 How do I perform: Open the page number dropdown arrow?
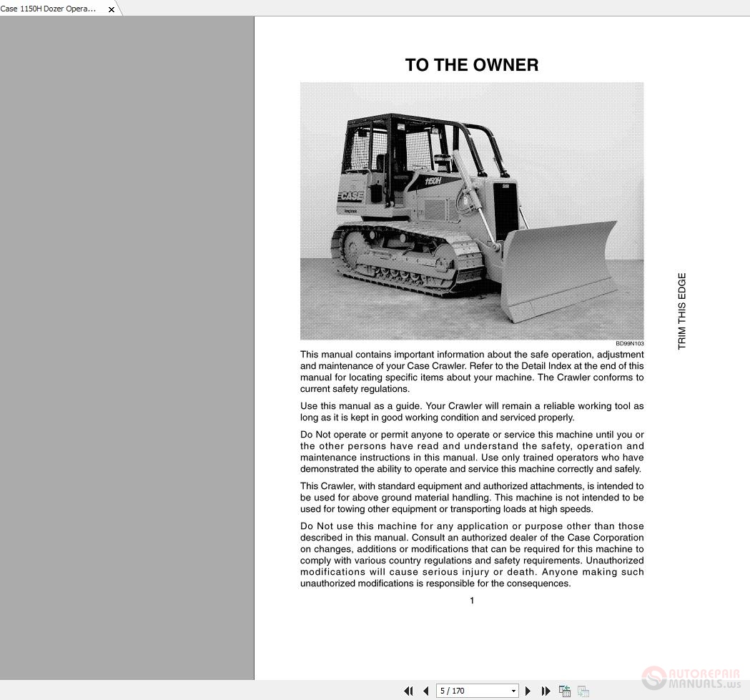click(x=513, y=691)
